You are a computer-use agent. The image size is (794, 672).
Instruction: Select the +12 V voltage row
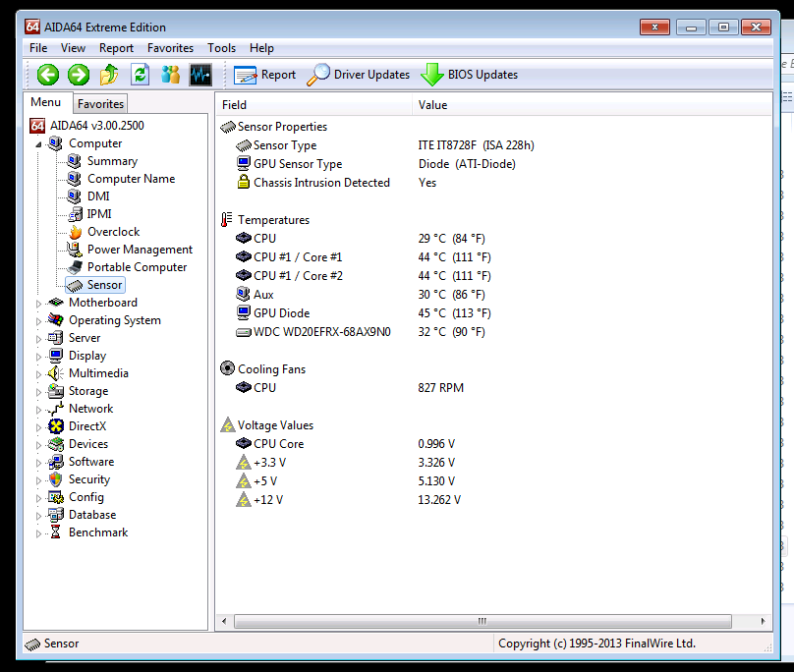coord(494,500)
